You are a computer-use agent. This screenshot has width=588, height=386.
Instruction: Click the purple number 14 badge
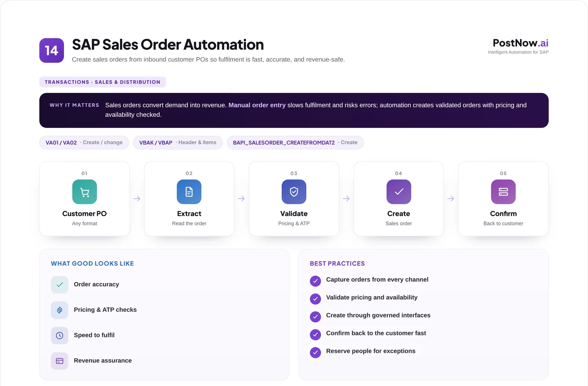click(51, 50)
